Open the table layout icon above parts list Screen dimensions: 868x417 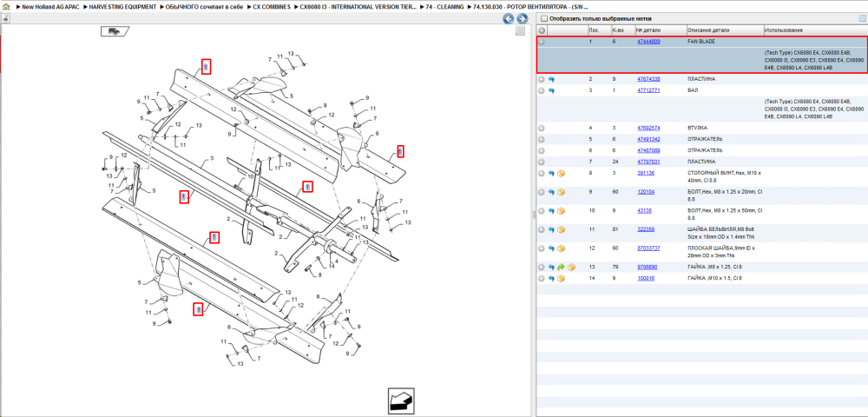coord(861,18)
